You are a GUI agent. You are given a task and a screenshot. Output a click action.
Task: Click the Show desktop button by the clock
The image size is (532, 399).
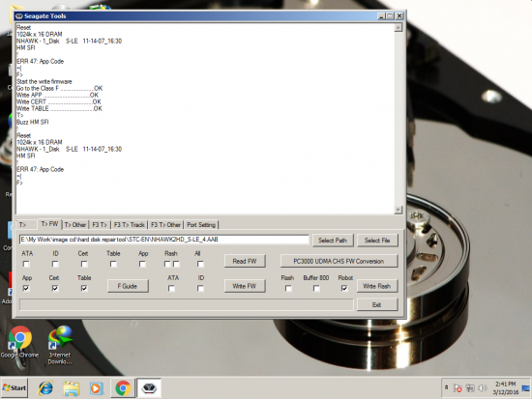pos(525,388)
